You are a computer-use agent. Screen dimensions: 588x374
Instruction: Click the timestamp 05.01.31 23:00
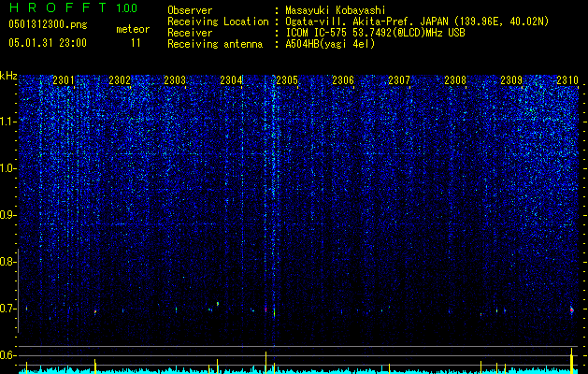pyautogui.click(x=48, y=43)
